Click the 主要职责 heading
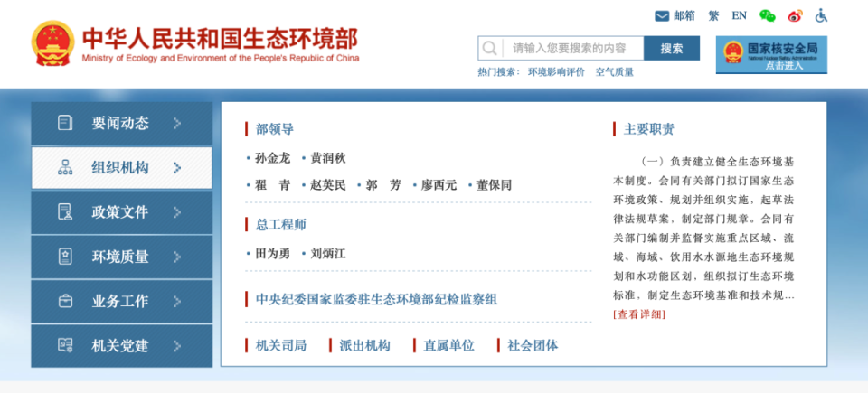Image resolution: width=868 pixels, height=393 pixels. 649,129
